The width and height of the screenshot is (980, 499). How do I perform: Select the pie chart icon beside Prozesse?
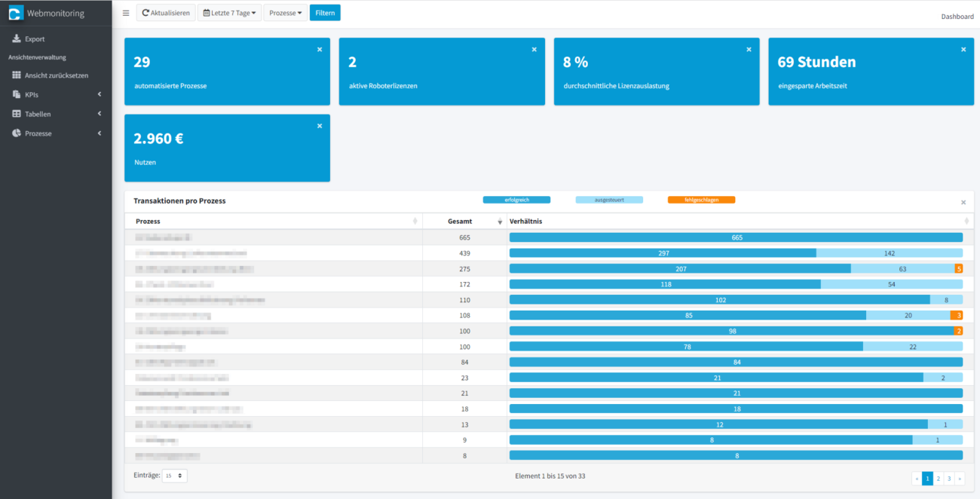(15, 133)
